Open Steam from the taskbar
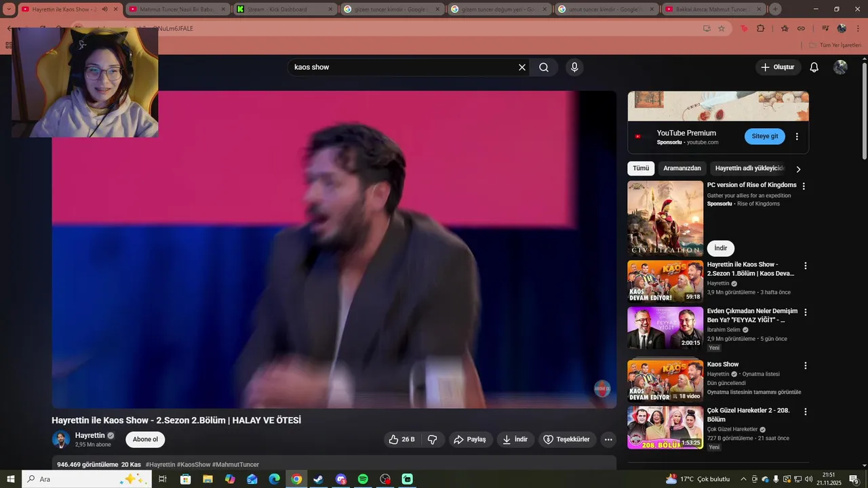The image size is (868, 488). click(x=318, y=479)
